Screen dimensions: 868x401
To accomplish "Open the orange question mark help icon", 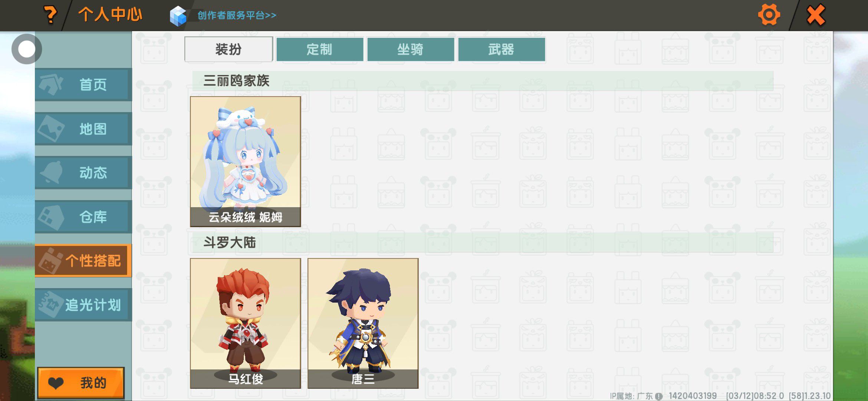I will [50, 14].
